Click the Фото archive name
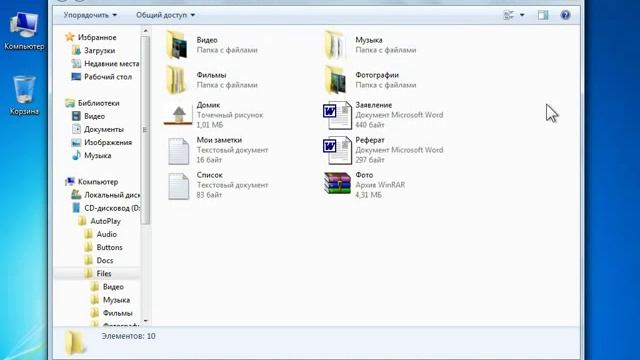640x360 pixels. pos(364,175)
